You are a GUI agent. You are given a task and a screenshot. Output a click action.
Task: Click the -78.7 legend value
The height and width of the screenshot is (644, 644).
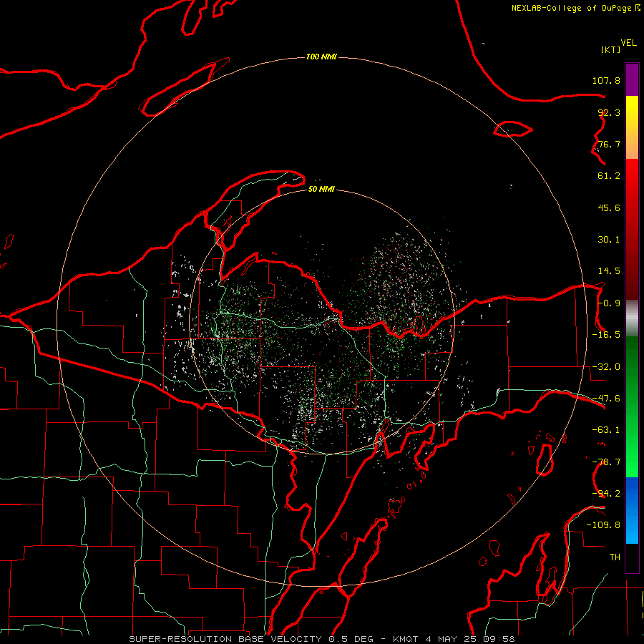tap(606, 462)
